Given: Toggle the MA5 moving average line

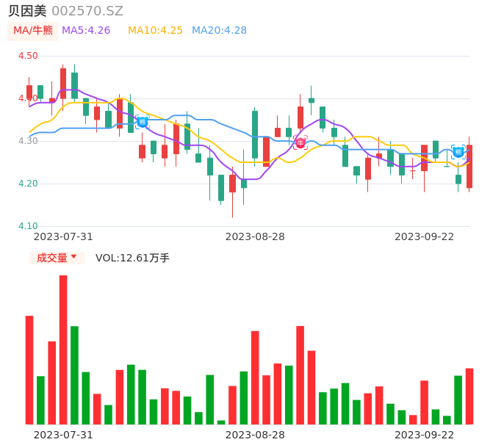Looking at the screenshot, I should tap(86, 30).
